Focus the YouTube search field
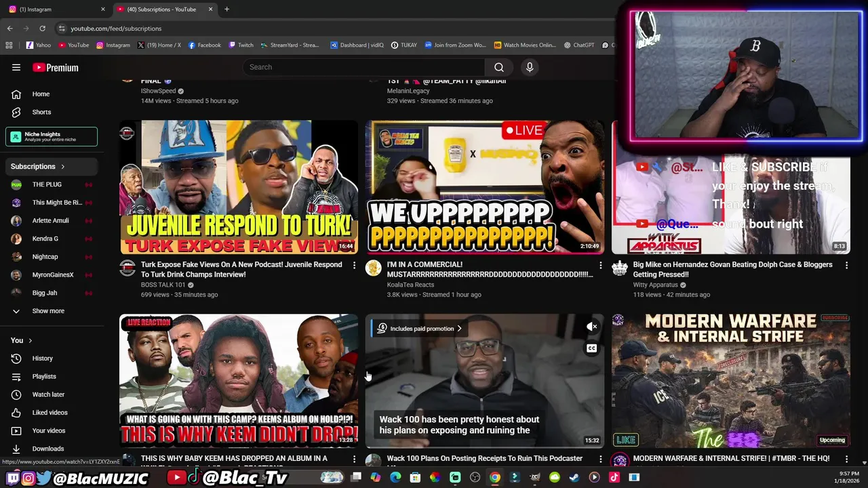This screenshot has width=868, height=488. [x=364, y=67]
